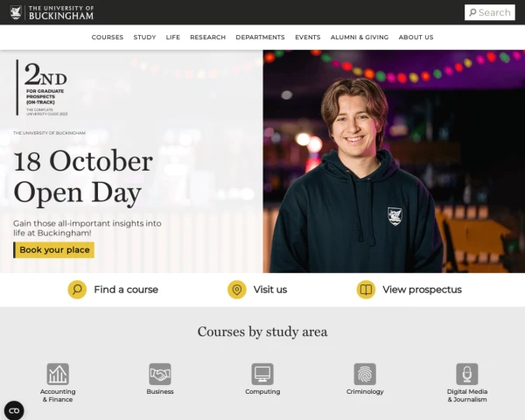The image size is (525, 420).
Task: Open the DEPARTMENTS menu
Action: point(260,37)
